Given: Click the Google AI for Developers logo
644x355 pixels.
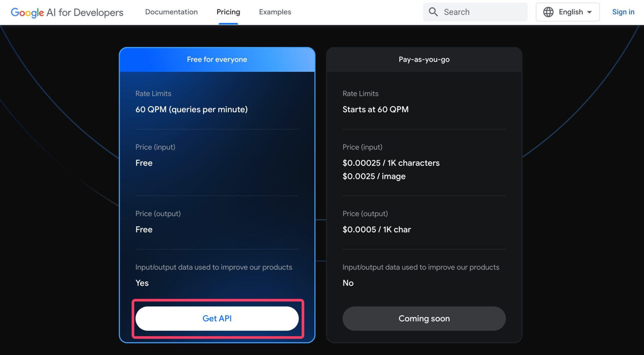Looking at the screenshot, I should tap(67, 12).
